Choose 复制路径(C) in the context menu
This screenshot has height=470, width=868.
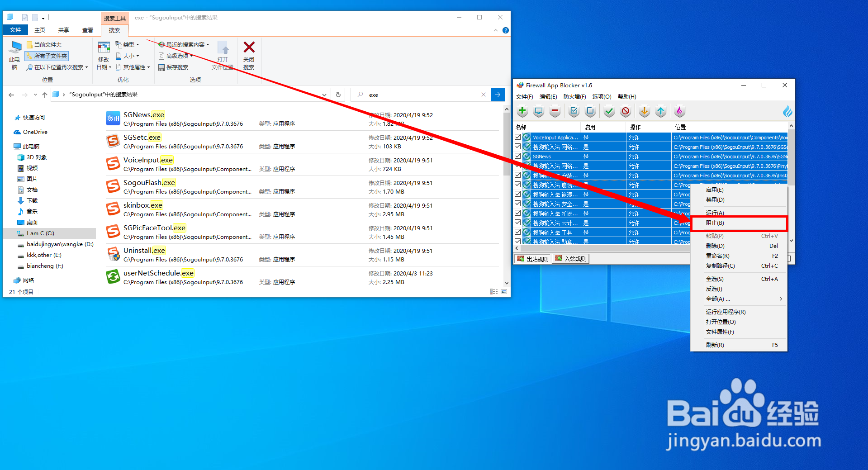tap(739, 266)
